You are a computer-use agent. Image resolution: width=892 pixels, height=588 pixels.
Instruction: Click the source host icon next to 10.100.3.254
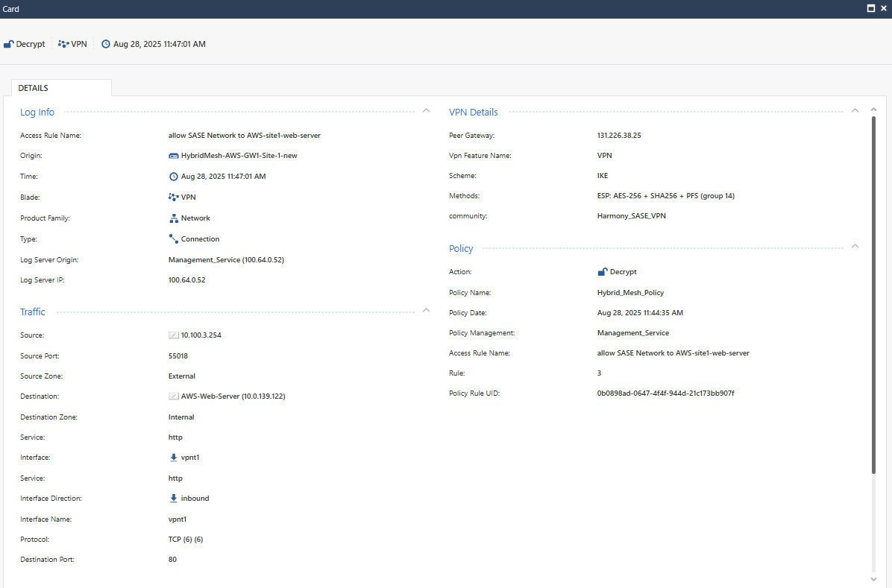pos(174,335)
